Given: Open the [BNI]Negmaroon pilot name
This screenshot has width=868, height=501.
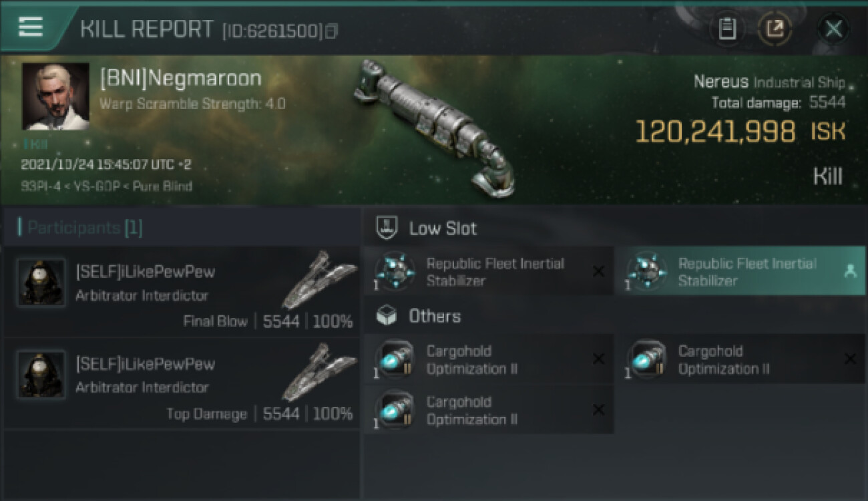Looking at the screenshot, I should click(180, 79).
